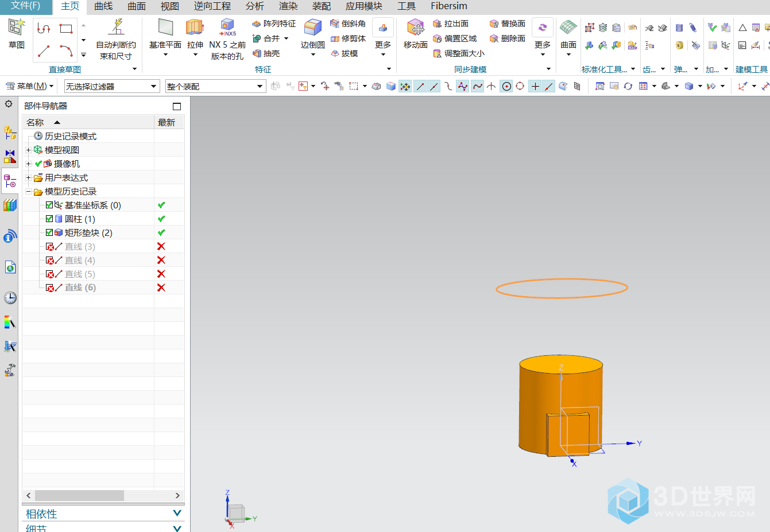Select the 合并 unite tool
770x532 pixels.
(x=266, y=38)
